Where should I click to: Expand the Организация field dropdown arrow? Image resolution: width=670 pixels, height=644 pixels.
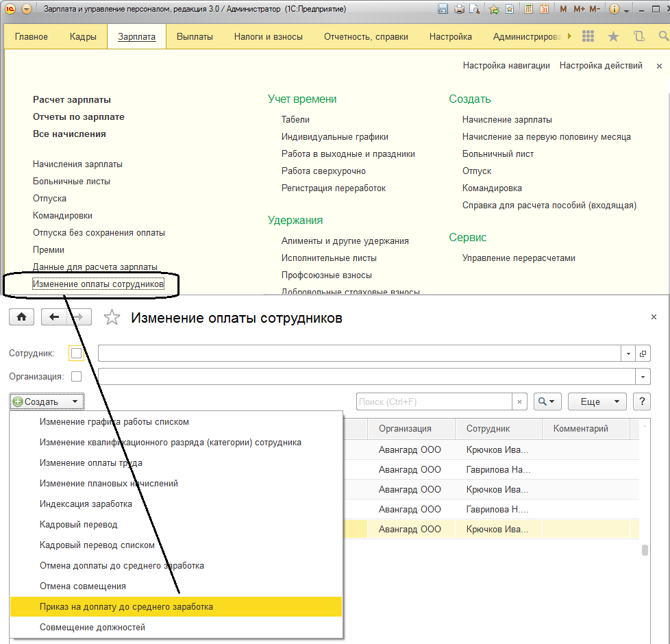pyautogui.click(x=643, y=377)
